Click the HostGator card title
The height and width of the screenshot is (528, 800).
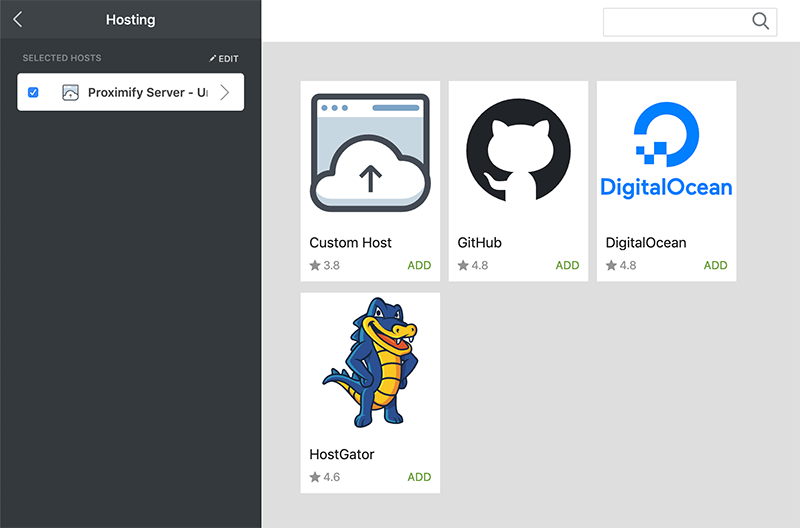(342, 454)
